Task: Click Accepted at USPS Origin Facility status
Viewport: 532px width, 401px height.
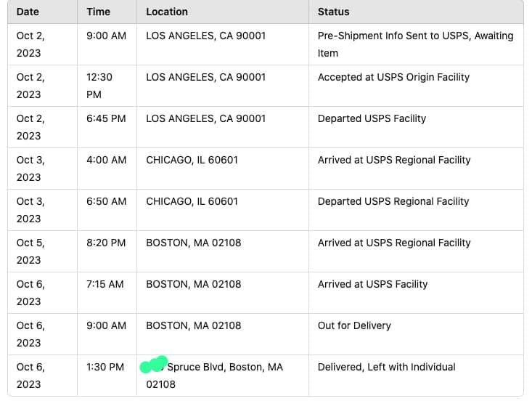Action: [x=393, y=77]
